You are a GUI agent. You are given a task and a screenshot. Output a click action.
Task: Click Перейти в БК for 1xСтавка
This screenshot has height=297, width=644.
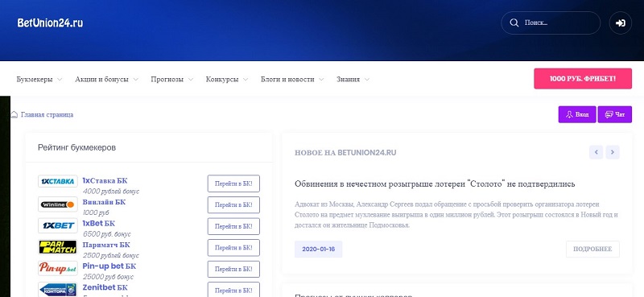click(233, 184)
